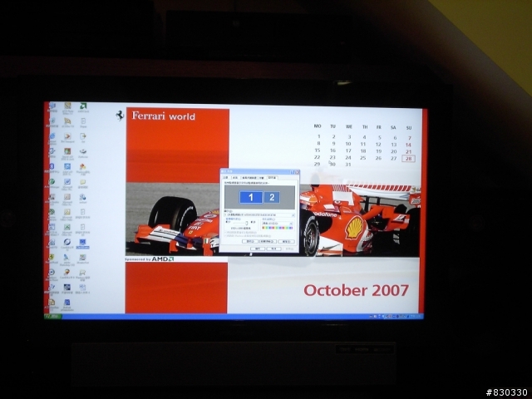Open the Advanced (進階) settings button
The width and height of the screenshot is (532, 399).
pos(286,242)
